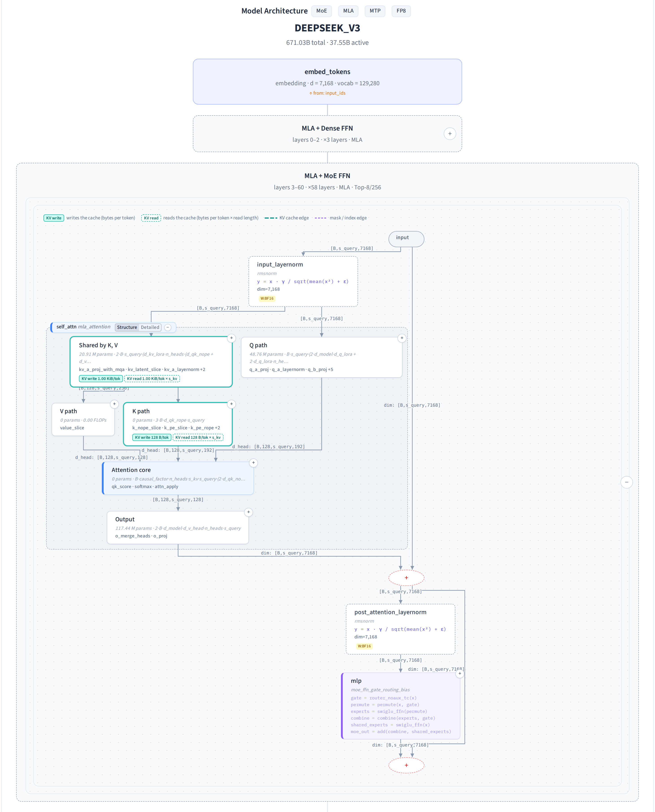This screenshot has width=655, height=812.
Task: Expand the Q path node
Action: [402, 338]
